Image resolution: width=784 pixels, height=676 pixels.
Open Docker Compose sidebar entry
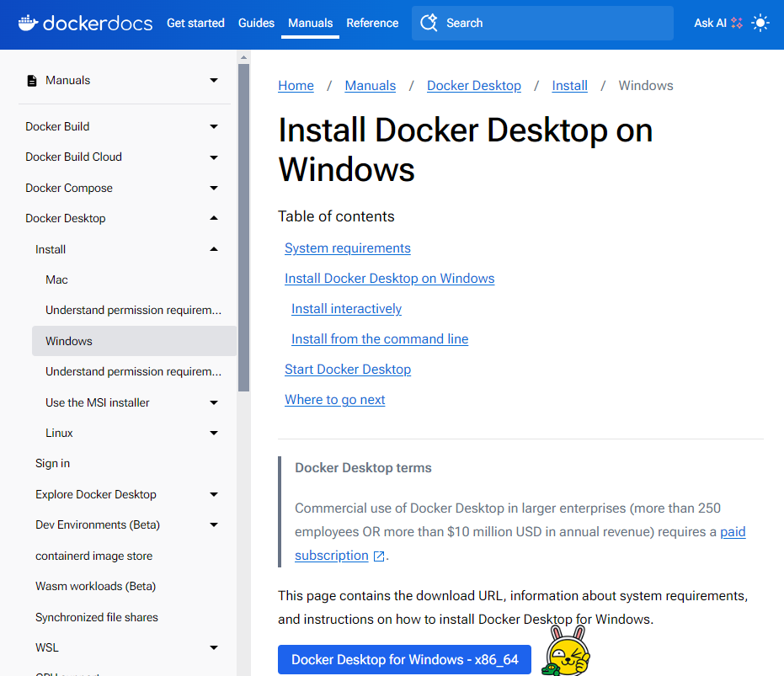69,188
